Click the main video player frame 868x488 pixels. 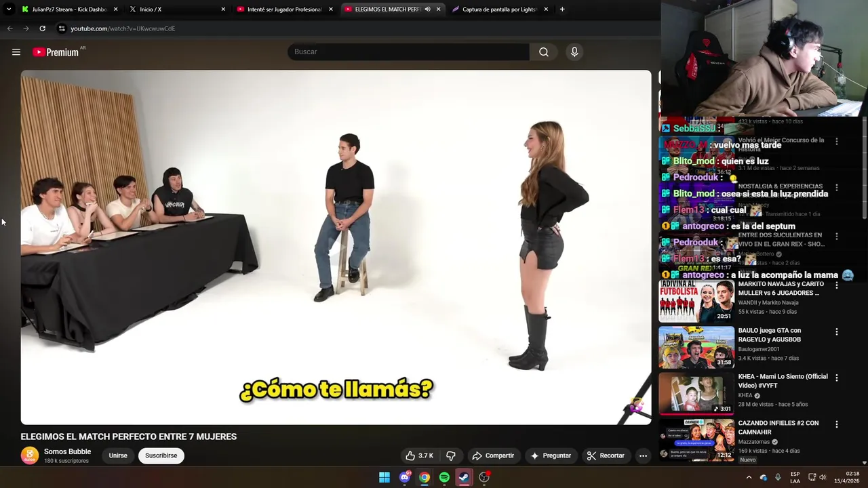click(x=336, y=247)
